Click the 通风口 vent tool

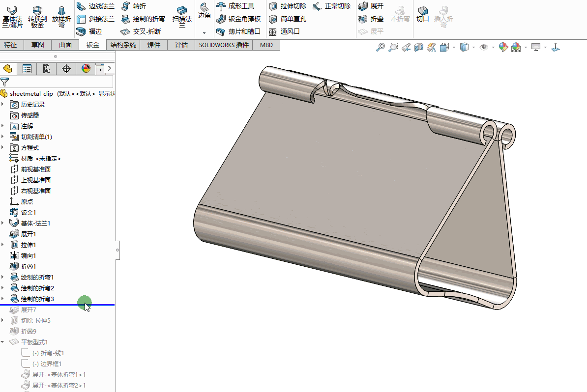click(284, 31)
